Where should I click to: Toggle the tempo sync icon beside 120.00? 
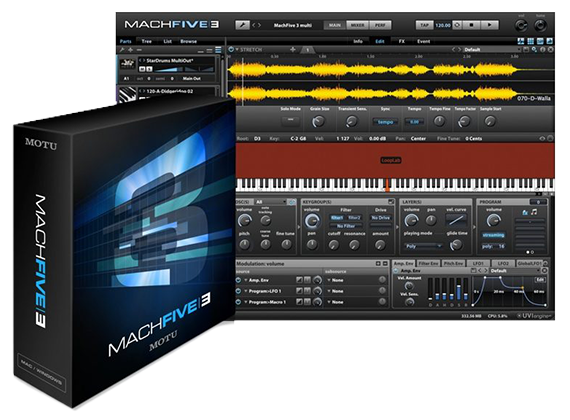click(x=457, y=25)
